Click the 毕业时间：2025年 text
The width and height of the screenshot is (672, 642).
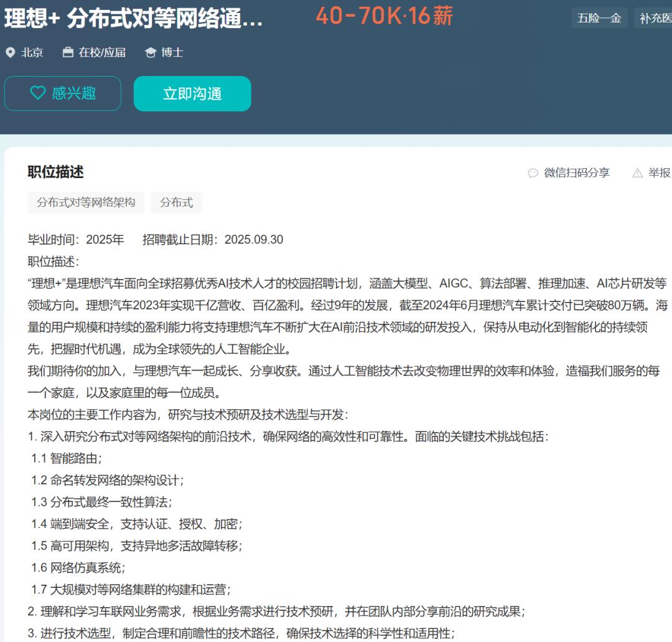76,239
